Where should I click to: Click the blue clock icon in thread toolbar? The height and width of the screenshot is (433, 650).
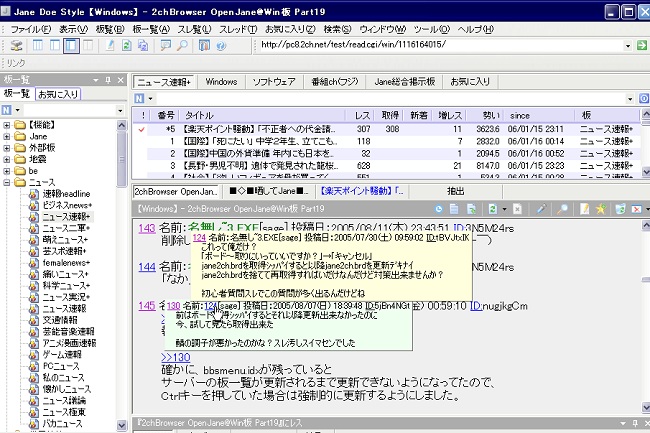(439, 209)
